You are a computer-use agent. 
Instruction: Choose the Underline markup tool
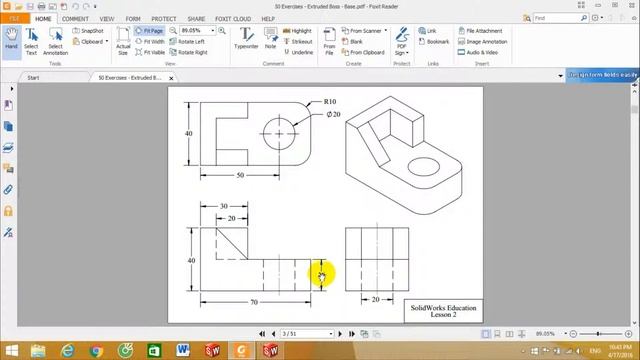pyautogui.click(x=298, y=52)
